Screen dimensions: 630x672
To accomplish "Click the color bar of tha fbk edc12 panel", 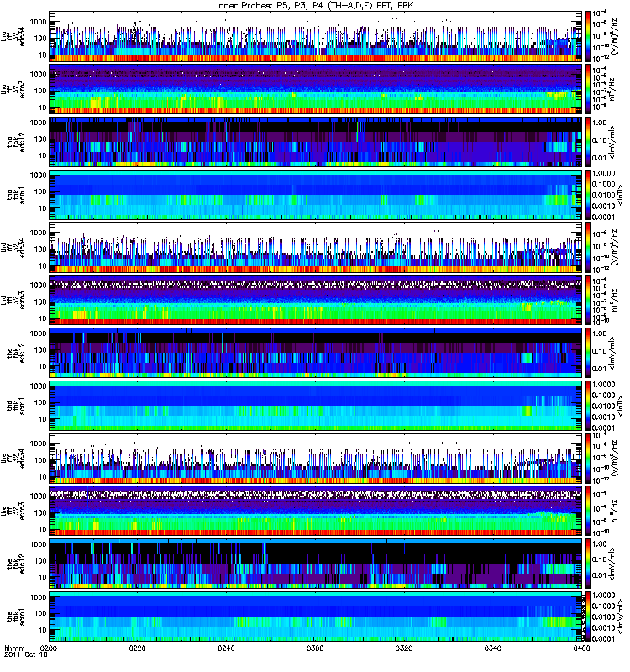I will click(589, 142).
